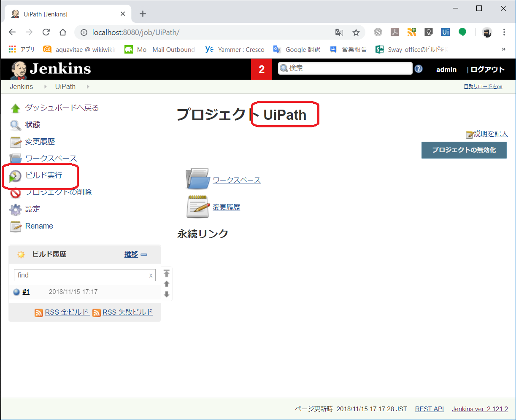Click the 自動リロードをon link
The width and height of the screenshot is (516, 420).
click(x=483, y=87)
